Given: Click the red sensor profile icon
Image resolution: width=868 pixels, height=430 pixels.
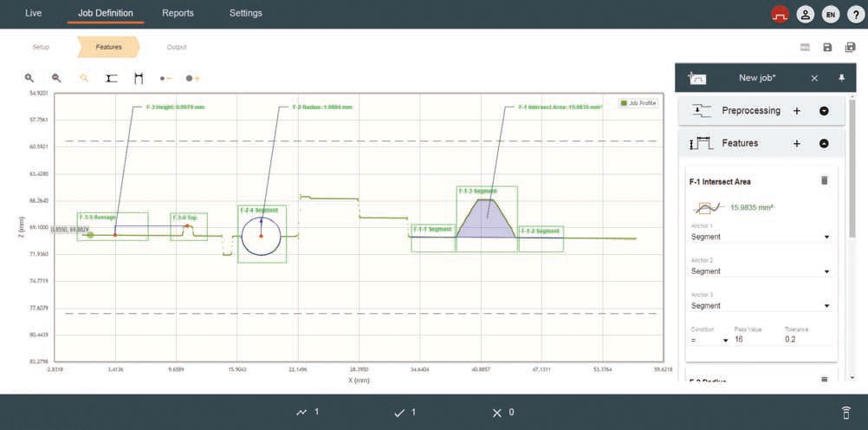Looking at the screenshot, I should coord(780,15).
